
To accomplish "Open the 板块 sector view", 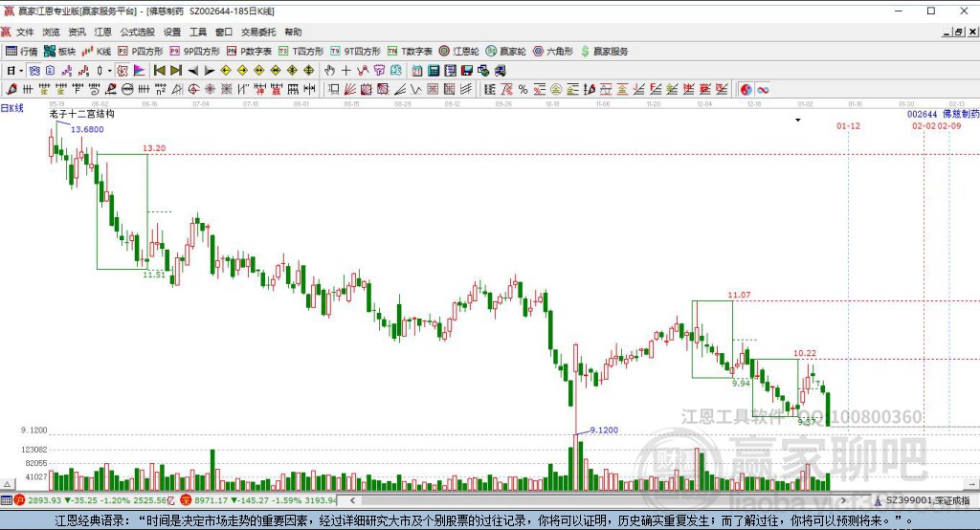I will 60,52.
